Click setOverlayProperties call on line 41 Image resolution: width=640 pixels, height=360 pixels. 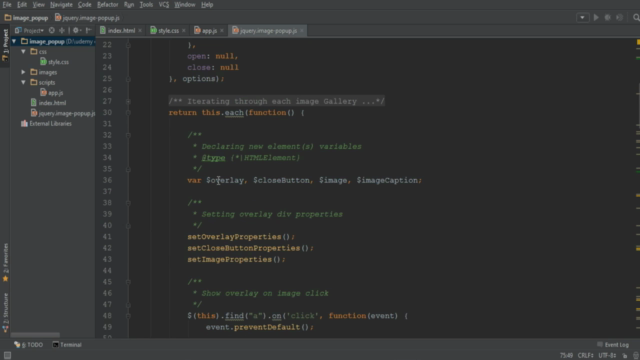[x=234, y=237]
